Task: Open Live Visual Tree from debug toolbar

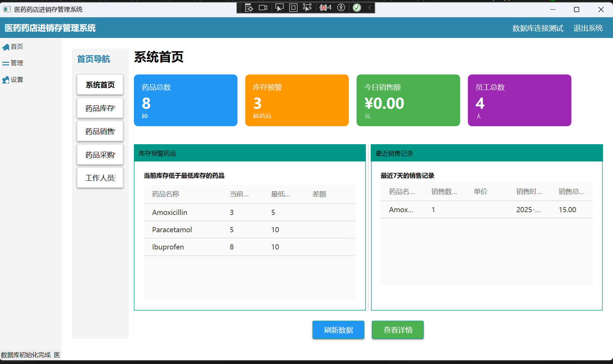Action: click(249, 8)
